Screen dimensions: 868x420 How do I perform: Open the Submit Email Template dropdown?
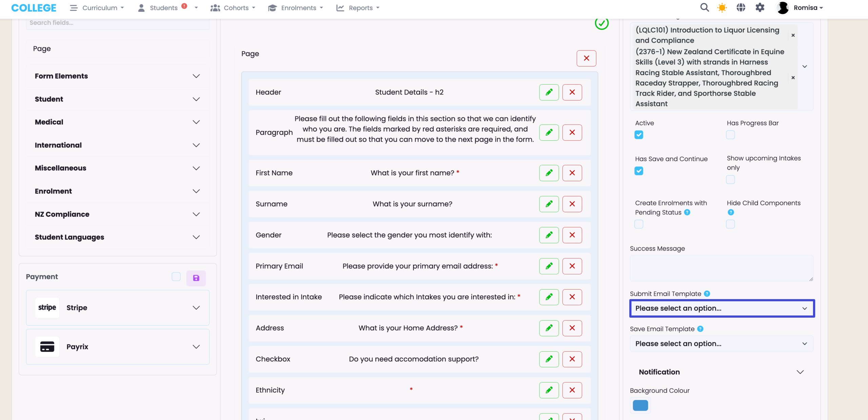(722, 308)
